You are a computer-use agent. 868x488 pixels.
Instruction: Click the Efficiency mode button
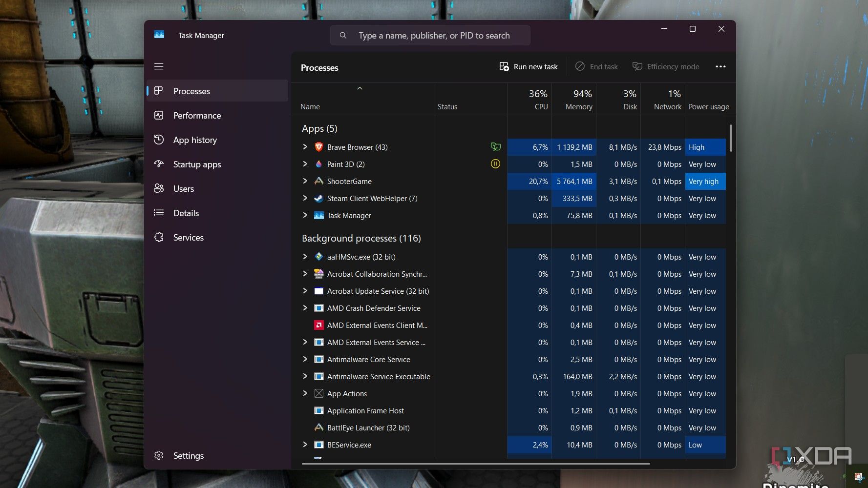pyautogui.click(x=666, y=67)
